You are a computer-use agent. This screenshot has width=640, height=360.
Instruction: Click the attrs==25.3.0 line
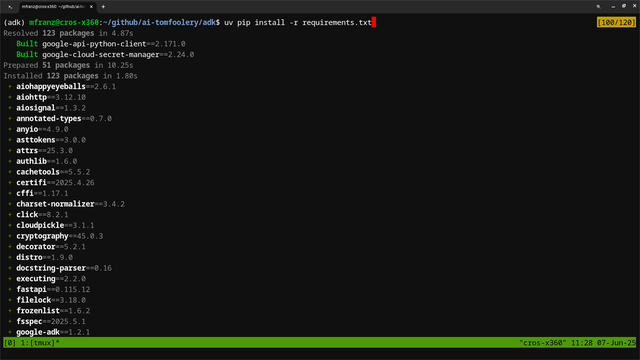pos(40,150)
